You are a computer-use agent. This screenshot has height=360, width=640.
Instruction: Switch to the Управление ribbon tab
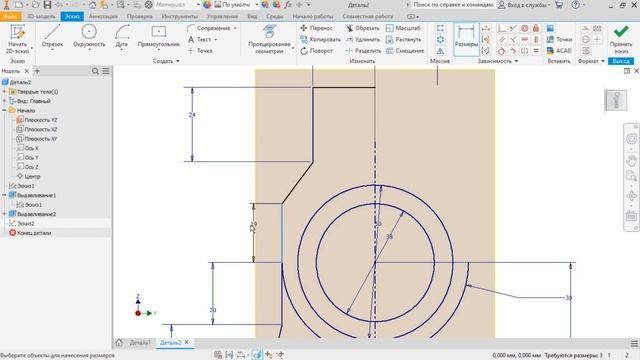[222, 16]
